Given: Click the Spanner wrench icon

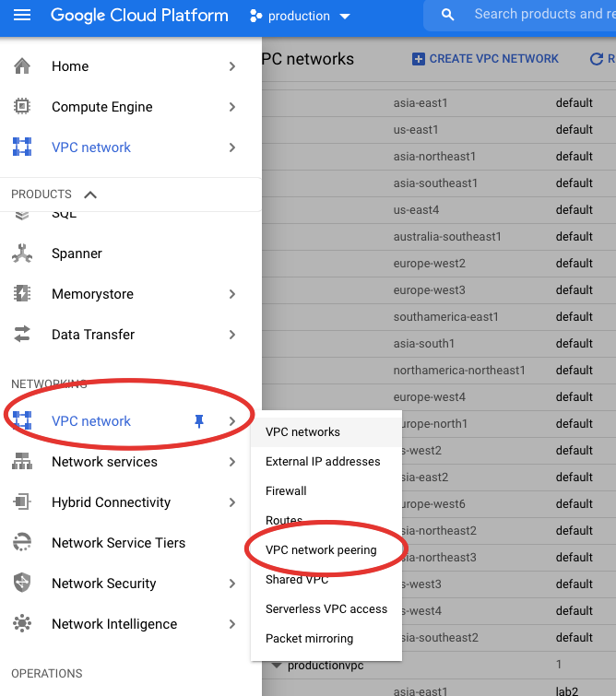Looking at the screenshot, I should (x=22, y=254).
